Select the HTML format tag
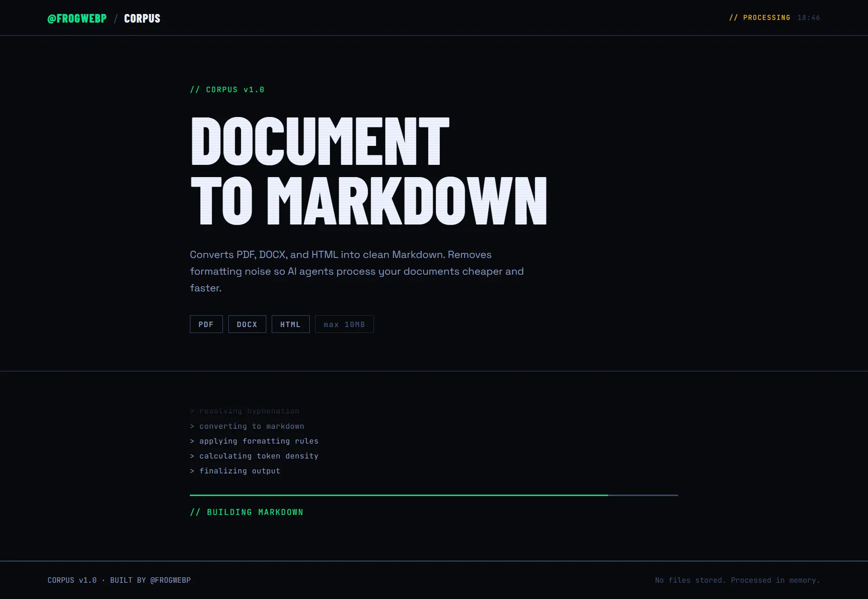 coord(290,324)
